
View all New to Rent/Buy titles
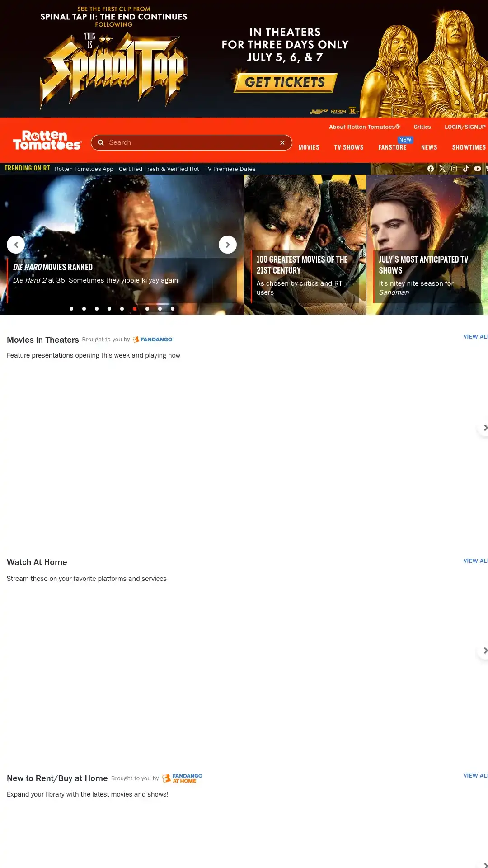pyautogui.click(x=475, y=776)
